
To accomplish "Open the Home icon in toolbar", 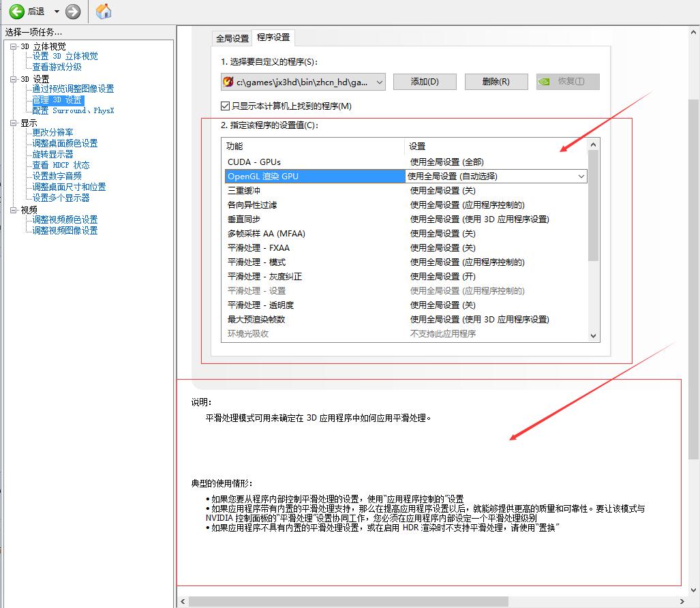I will (x=104, y=11).
